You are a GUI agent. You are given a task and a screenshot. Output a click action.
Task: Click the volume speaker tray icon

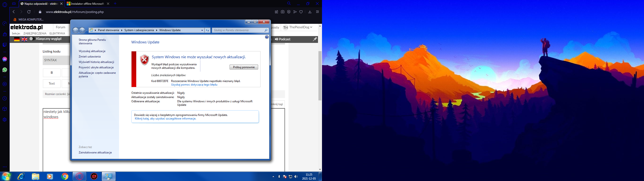[296, 177]
